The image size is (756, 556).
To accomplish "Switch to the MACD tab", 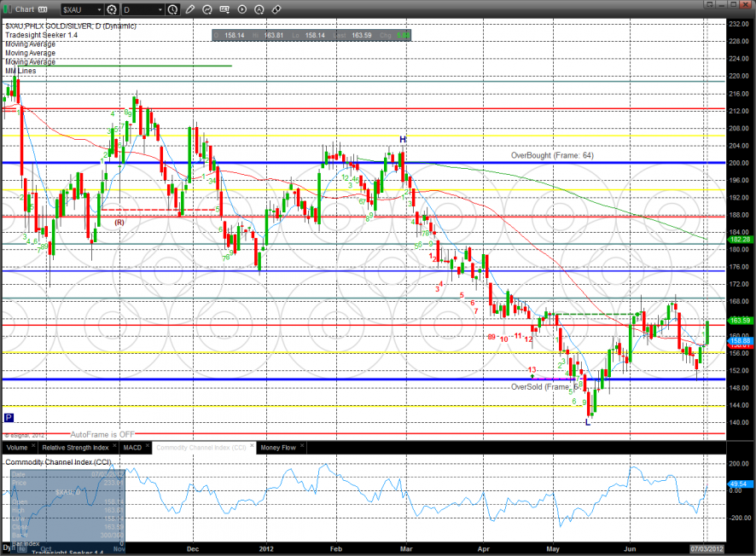I will [x=132, y=447].
